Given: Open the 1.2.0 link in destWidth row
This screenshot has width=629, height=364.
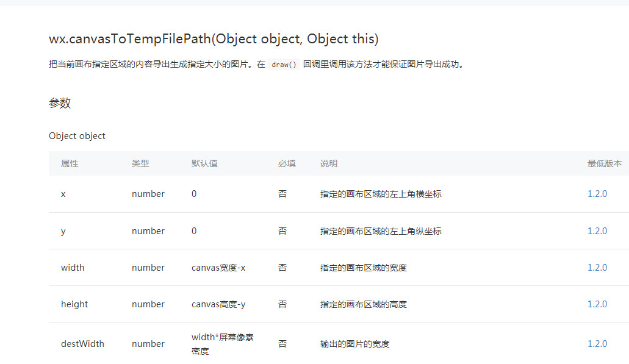Looking at the screenshot, I should (597, 344).
